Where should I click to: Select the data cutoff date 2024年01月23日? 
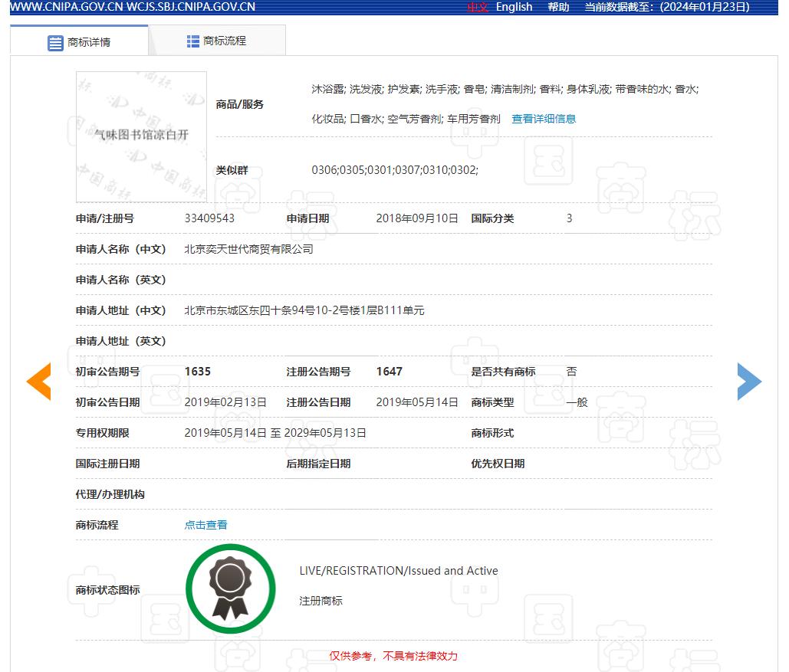click(x=705, y=7)
